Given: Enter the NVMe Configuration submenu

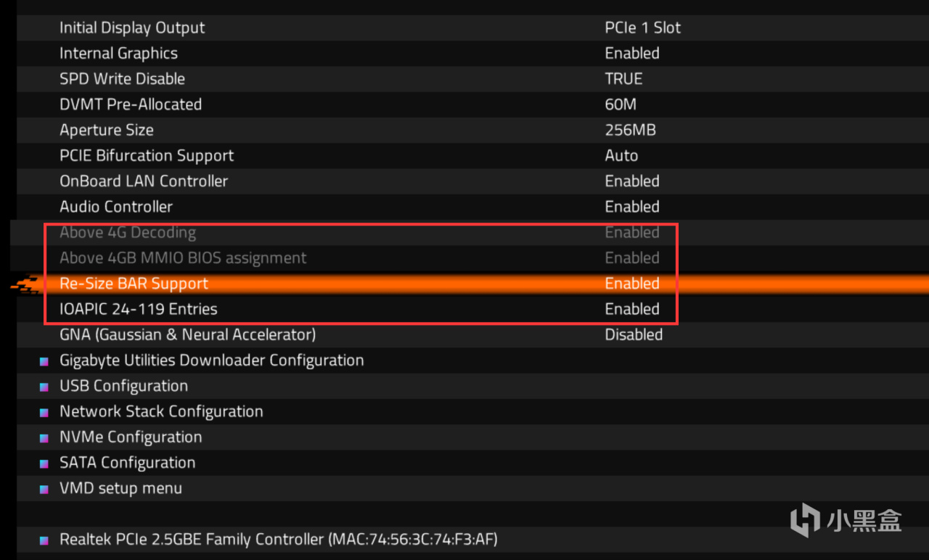Looking at the screenshot, I should tap(131, 437).
